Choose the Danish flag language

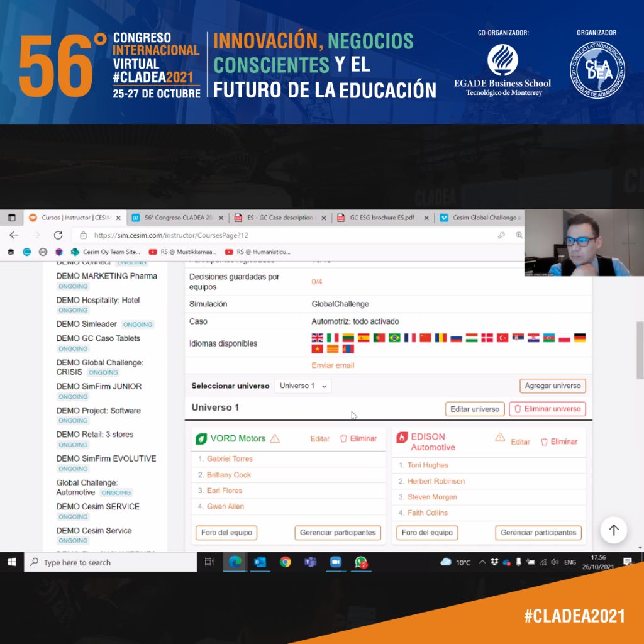[487, 338]
